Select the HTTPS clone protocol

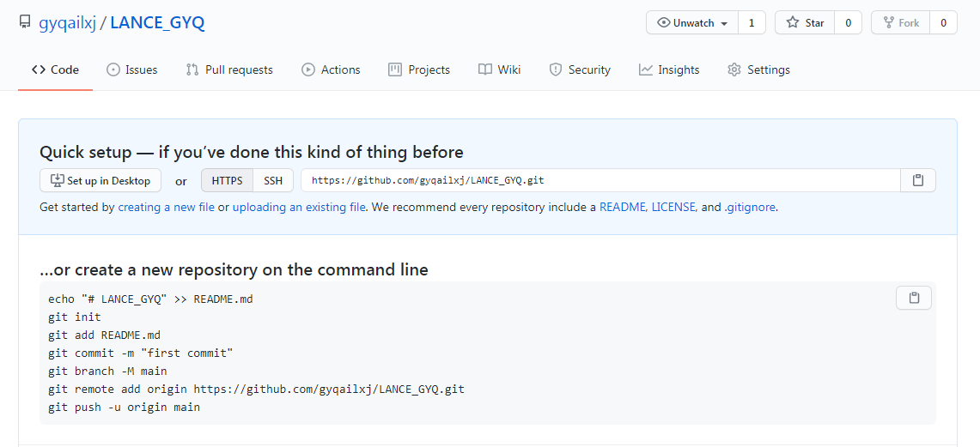(x=227, y=180)
